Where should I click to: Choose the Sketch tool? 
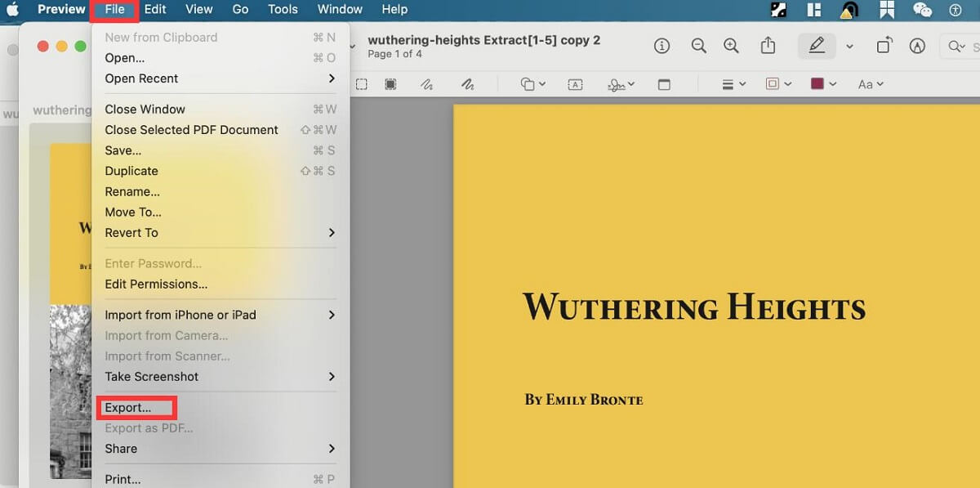426,84
